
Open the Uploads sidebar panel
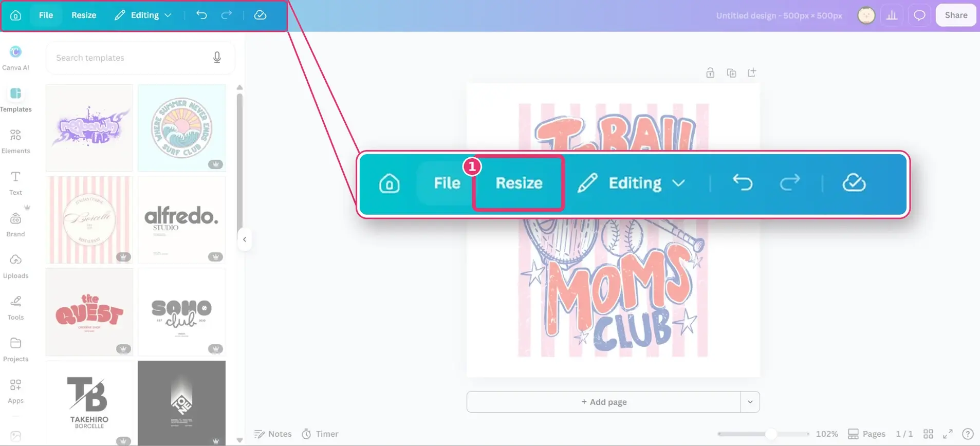point(15,266)
